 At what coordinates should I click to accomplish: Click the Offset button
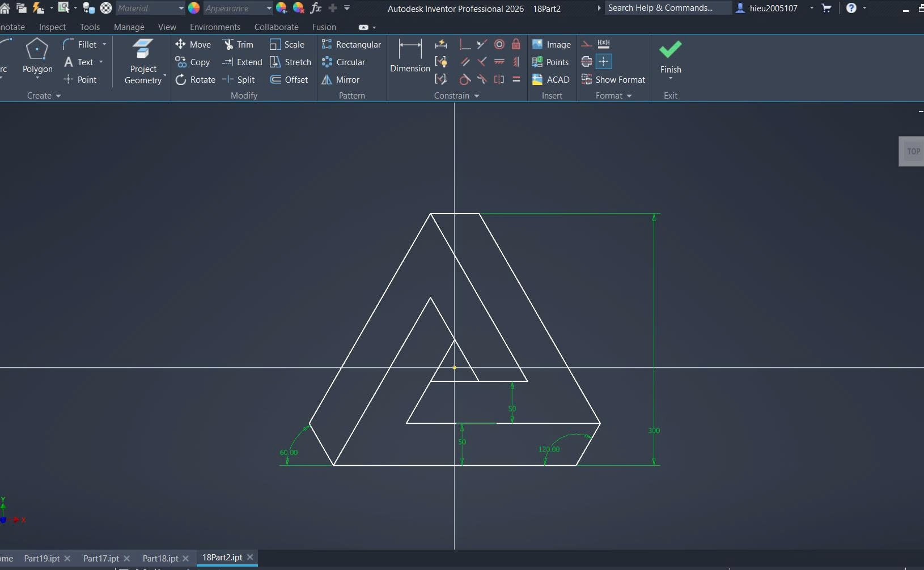(x=289, y=80)
